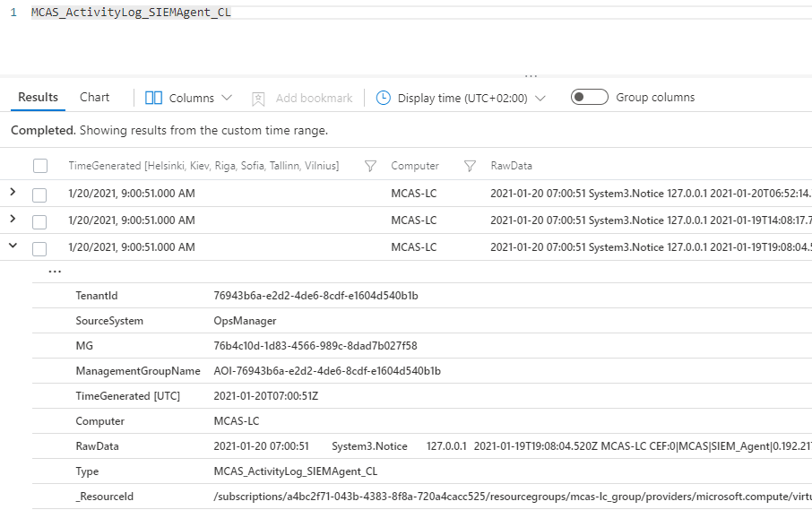Viewport: 812px width, 510px height.
Task: Click the query text MCAS_ActivityLog_SIEMAgent_CL
Action: click(x=131, y=13)
